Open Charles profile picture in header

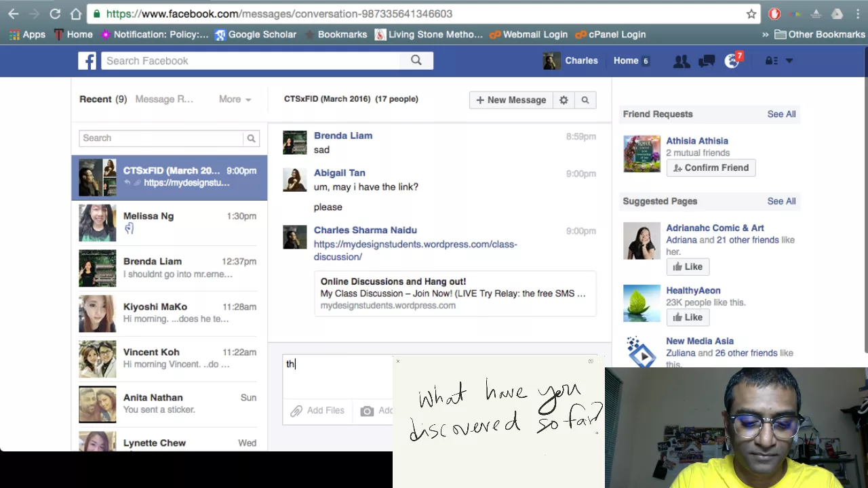551,61
